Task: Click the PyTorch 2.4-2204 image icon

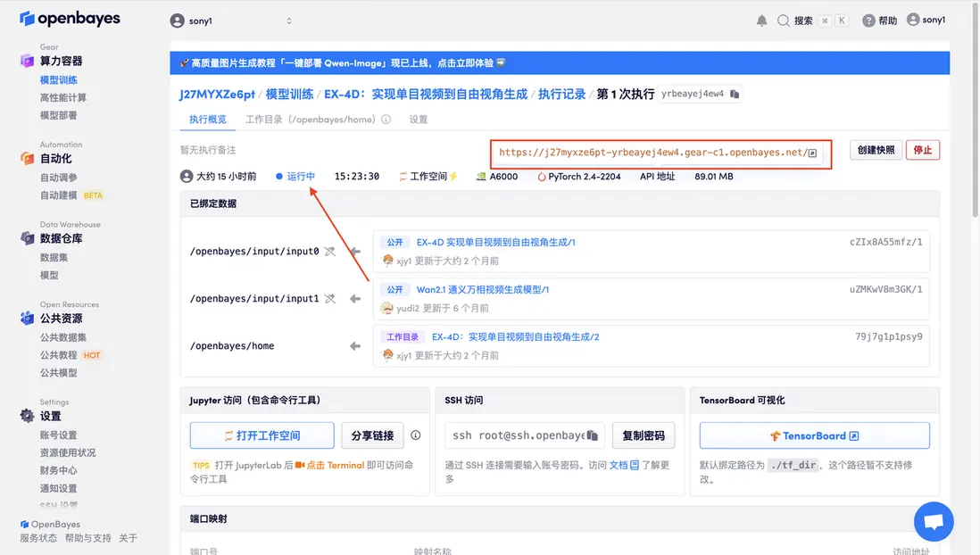Action: point(541,177)
